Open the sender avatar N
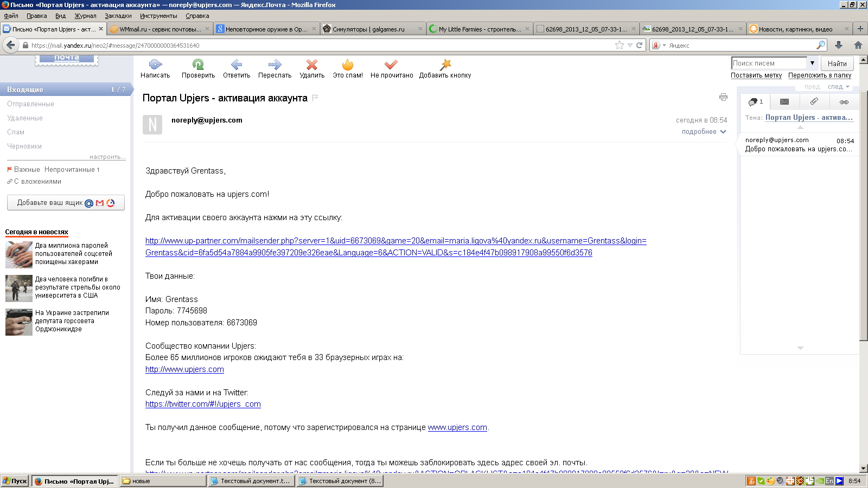 pyautogui.click(x=152, y=125)
